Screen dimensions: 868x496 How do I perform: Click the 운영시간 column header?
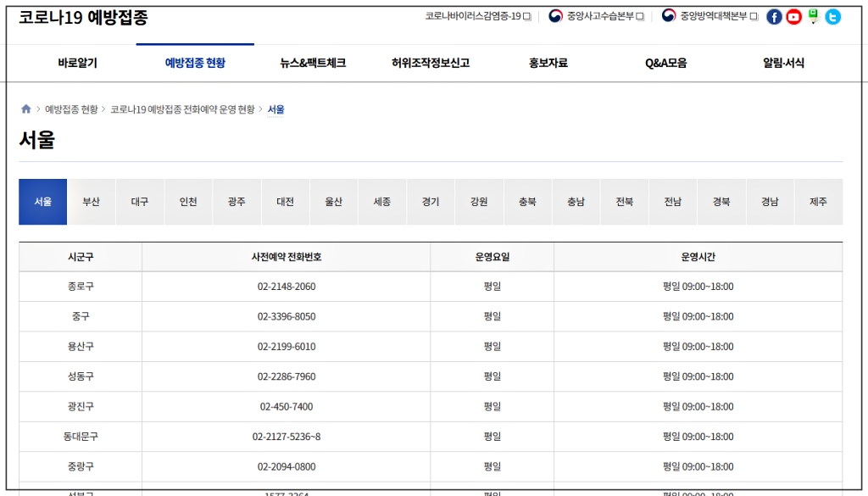pos(698,257)
